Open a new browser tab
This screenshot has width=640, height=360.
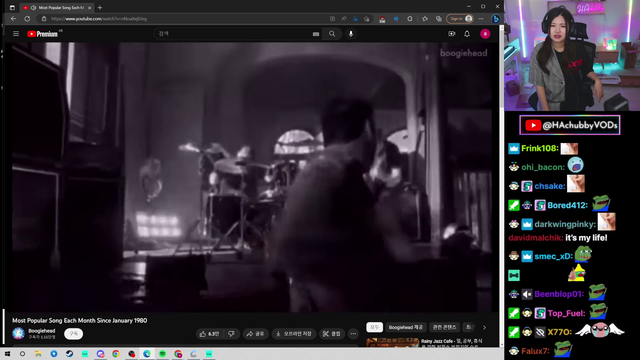100,7
